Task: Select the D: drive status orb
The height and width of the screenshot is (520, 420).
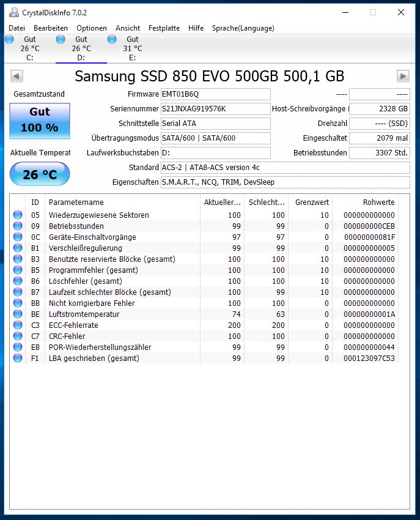Action: 61,39
